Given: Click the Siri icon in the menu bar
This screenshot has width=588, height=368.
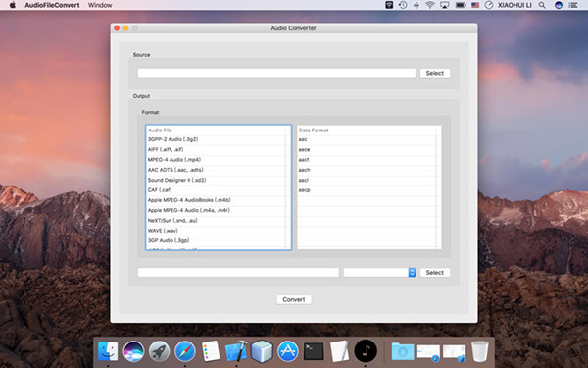Looking at the screenshot, I should (559, 5).
